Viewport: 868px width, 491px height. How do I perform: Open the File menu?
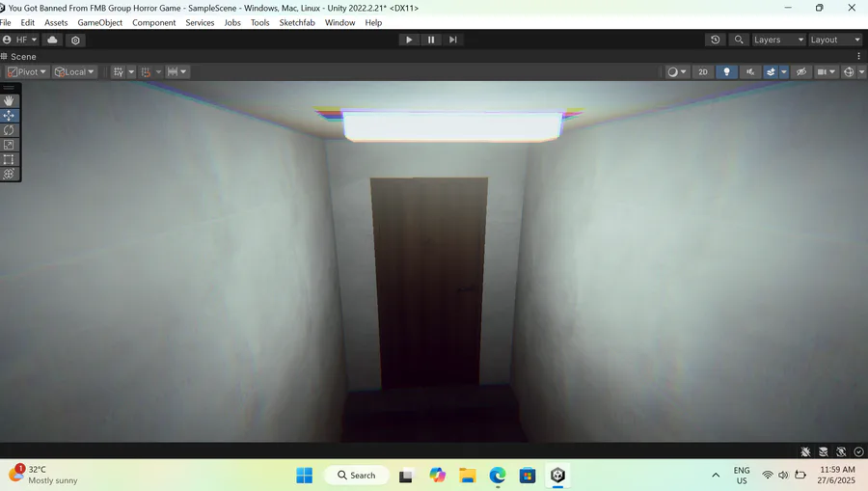pos(6,23)
